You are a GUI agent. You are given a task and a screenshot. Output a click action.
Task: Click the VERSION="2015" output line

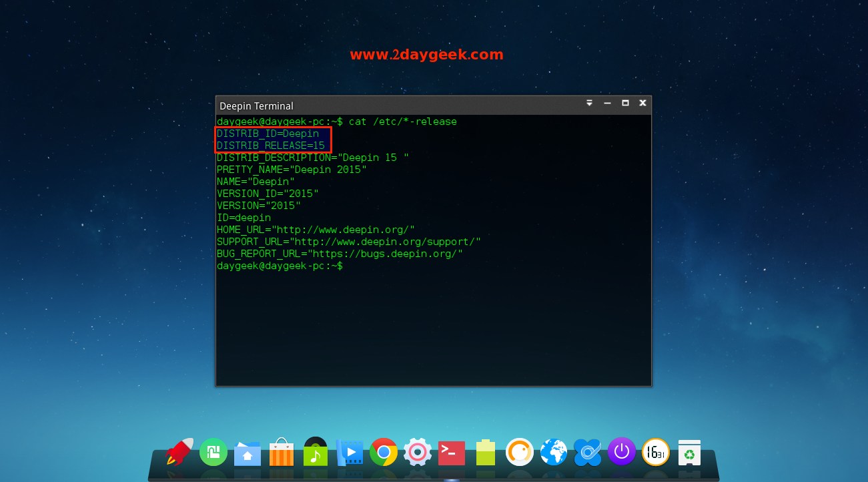(259, 206)
